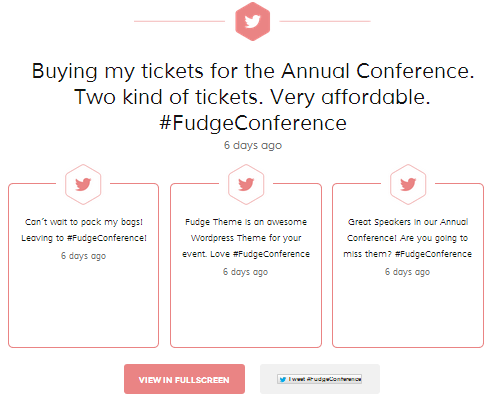Open #FudgeConference hashtag in Great Speakers tweet
This screenshot has height=401, width=502.
[433, 254]
